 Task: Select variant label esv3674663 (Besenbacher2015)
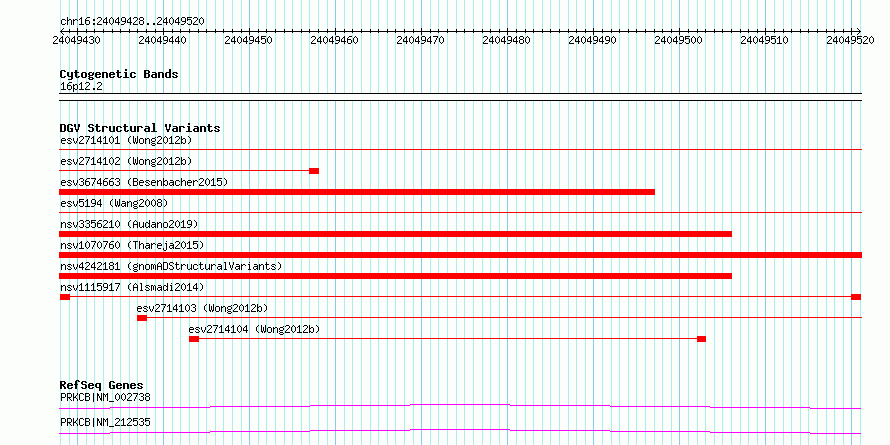click(144, 182)
